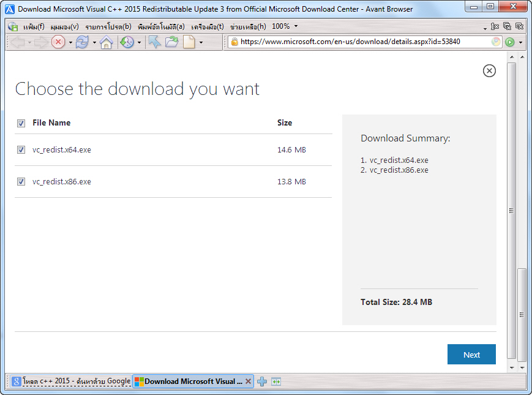Click the Total Size: 28.4 MB text
532x395 pixels.
click(x=396, y=302)
